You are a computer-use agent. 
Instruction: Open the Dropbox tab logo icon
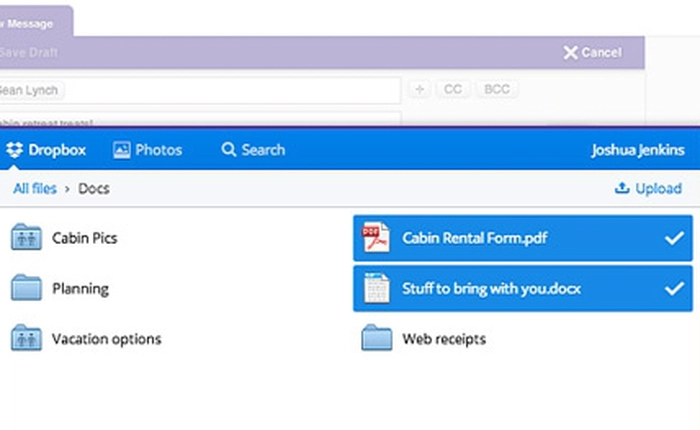14,150
